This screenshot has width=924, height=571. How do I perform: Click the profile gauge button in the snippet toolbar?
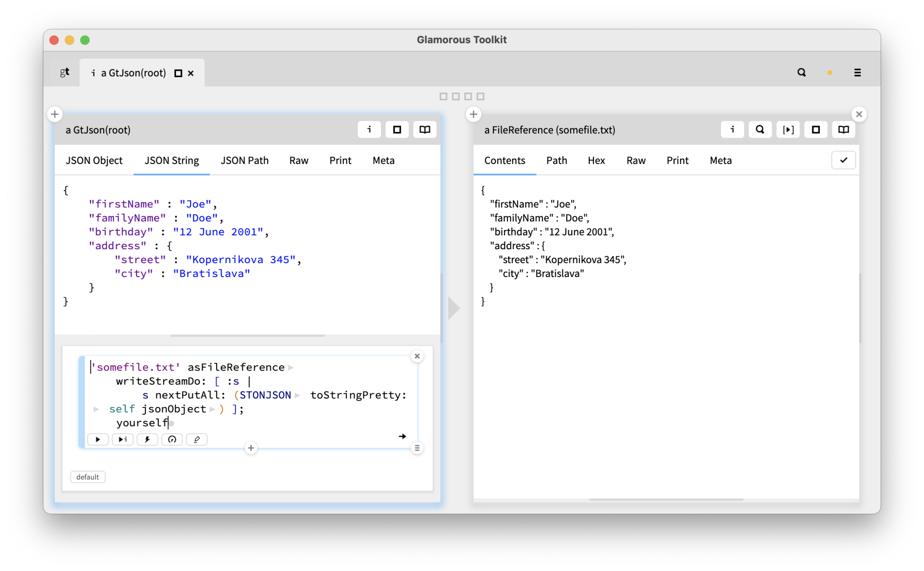point(172,439)
